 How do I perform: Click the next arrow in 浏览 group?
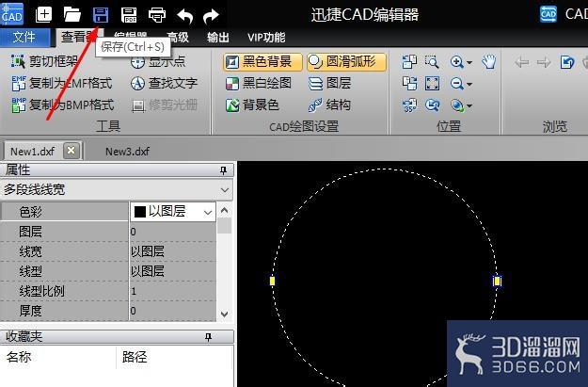[x=544, y=62]
